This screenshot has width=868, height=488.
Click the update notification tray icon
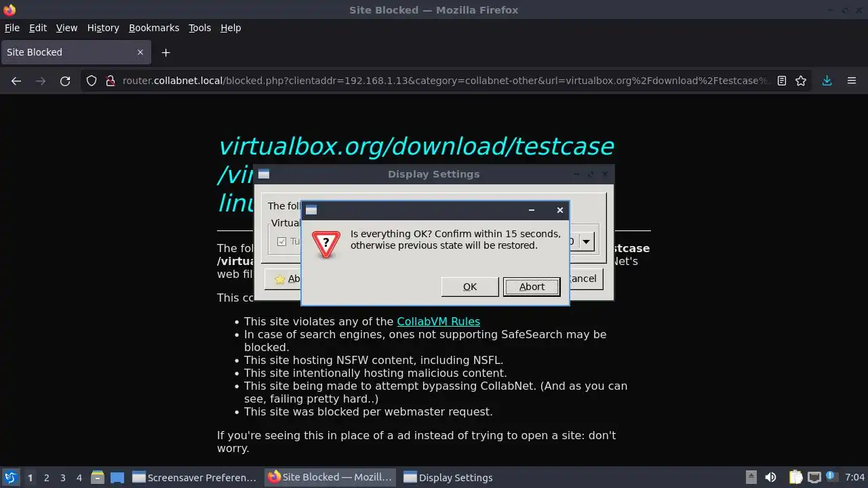pyautogui.click(x=832, y=477)
